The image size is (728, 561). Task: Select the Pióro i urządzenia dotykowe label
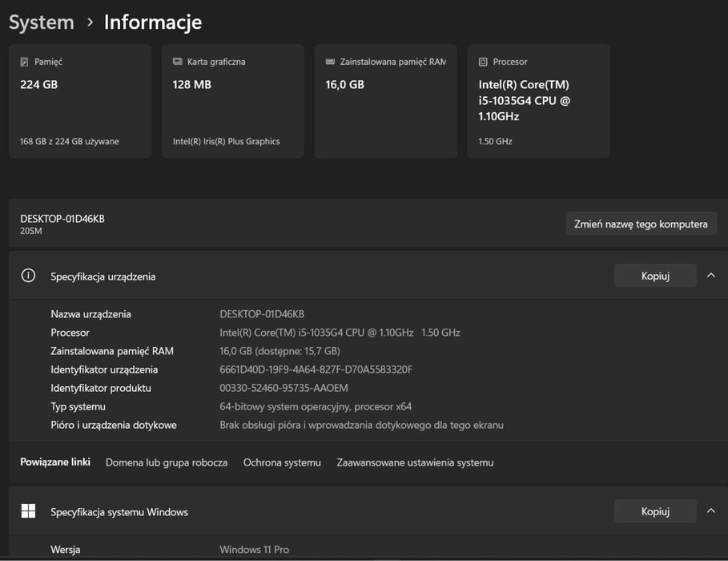[x=114, y=426]
